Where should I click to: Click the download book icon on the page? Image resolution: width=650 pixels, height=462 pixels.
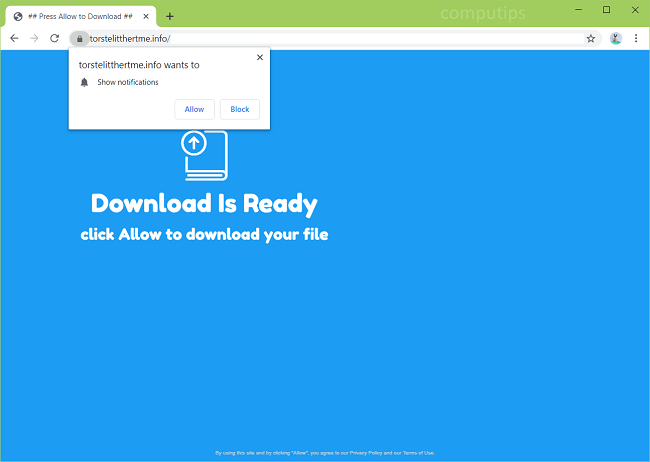[204, 154]
